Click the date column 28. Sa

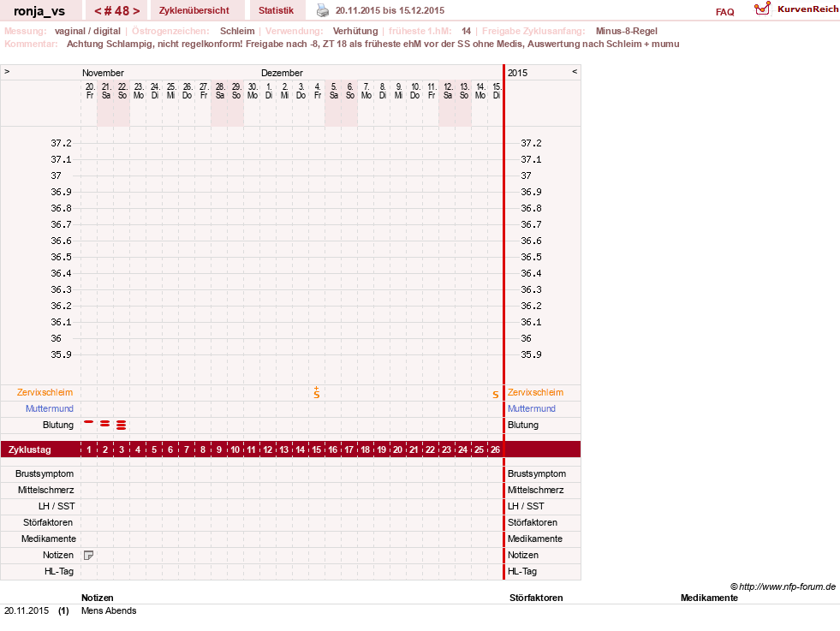[220, 91]
